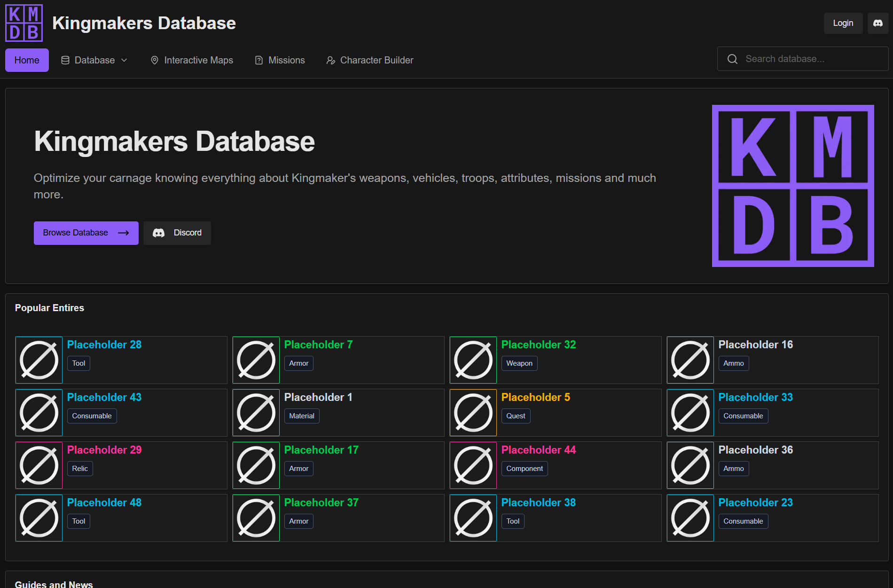The height and width of the screenshot is (588, 893).
Task: Open the Placeholder 32 entry link
Action: (x=538, y=345)
